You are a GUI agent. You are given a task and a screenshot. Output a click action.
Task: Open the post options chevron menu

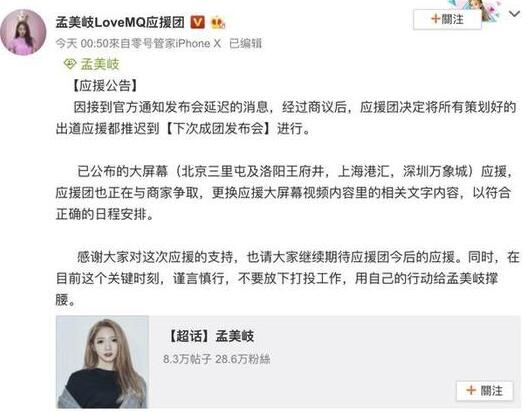[x=515, y=14]
